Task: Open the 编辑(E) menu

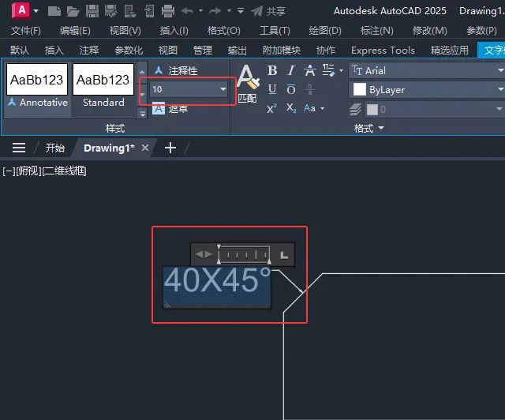Action: 75,31
